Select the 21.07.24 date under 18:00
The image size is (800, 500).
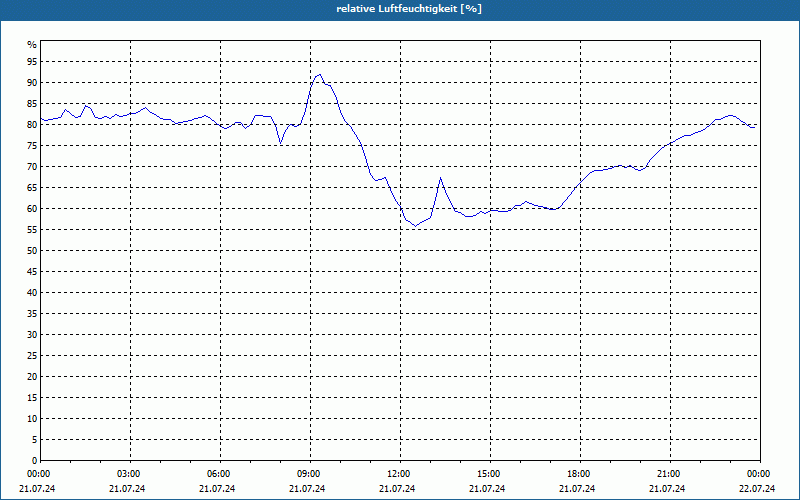tap(577, 489)
